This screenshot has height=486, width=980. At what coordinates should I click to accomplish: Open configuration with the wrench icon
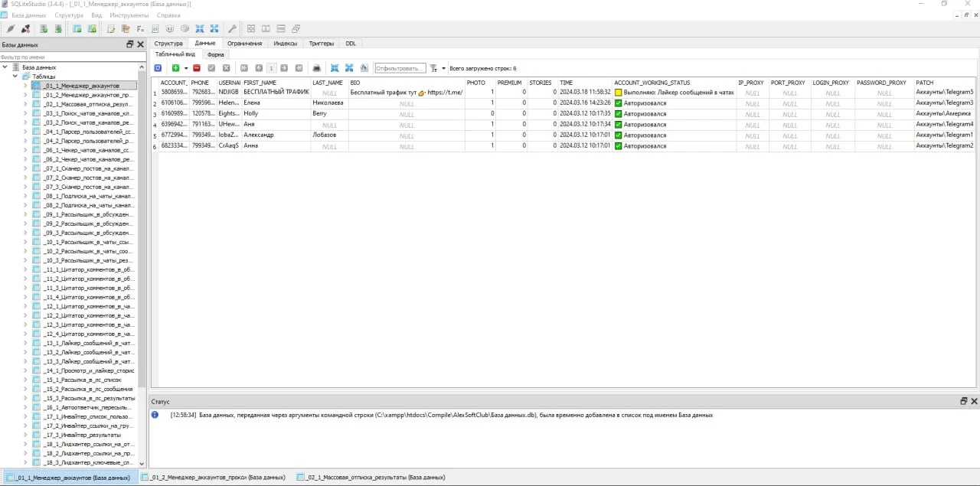[234, 29]
